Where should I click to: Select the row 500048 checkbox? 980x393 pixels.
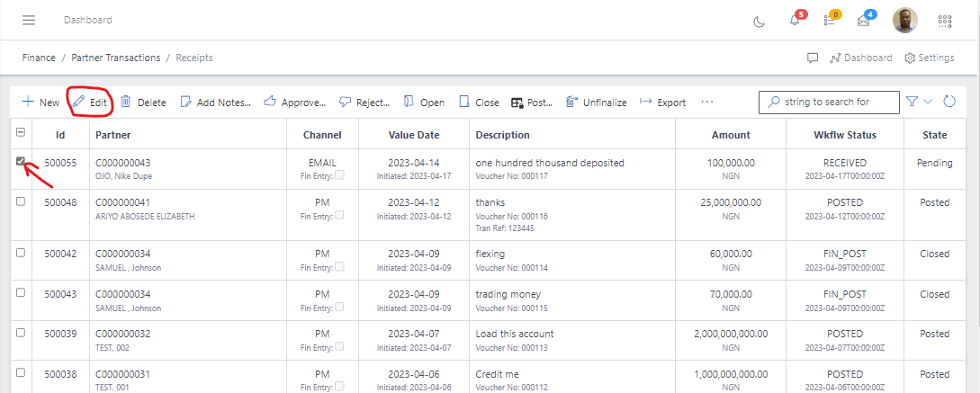click(x=21, y=202)
